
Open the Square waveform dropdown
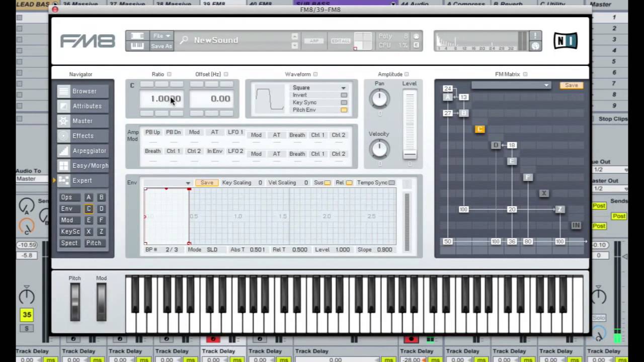[x=320, y=87]
